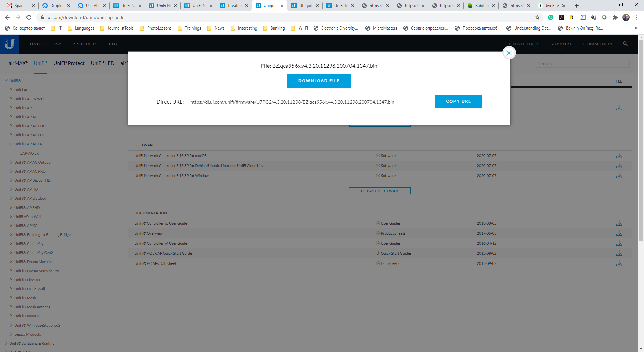Download UniFi Network Controller for macOS
Viewport: 644px width, 352px height.
pos(619,156)
